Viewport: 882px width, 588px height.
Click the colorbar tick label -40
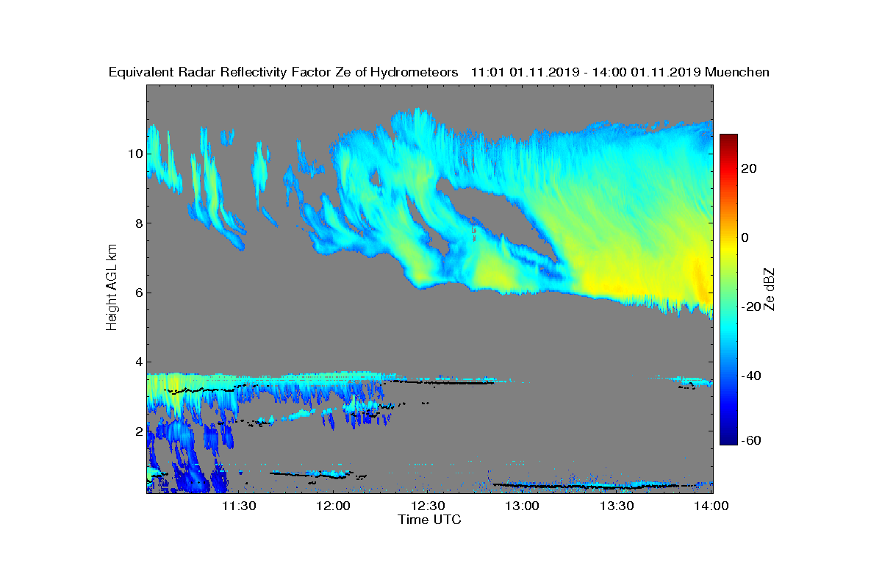(x=751, y=376)
